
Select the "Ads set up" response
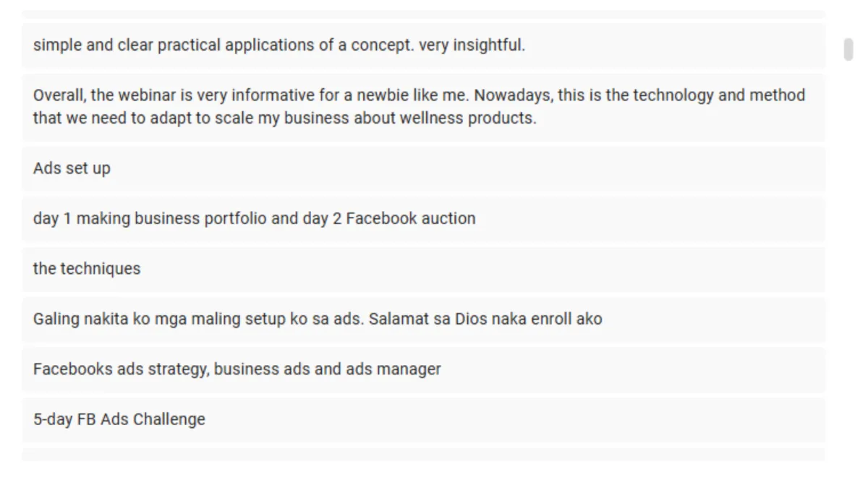point(423,168)
